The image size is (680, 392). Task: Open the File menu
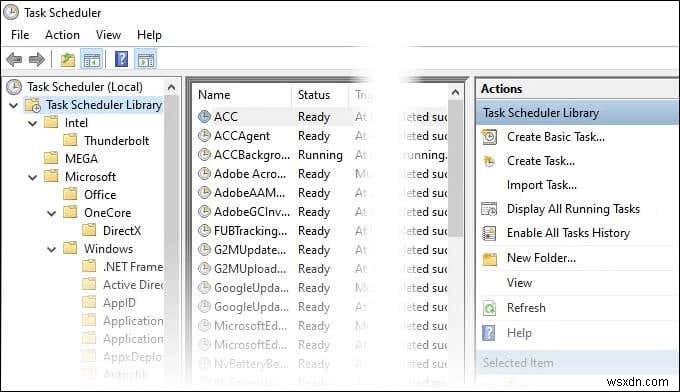[x=20, y=35]
